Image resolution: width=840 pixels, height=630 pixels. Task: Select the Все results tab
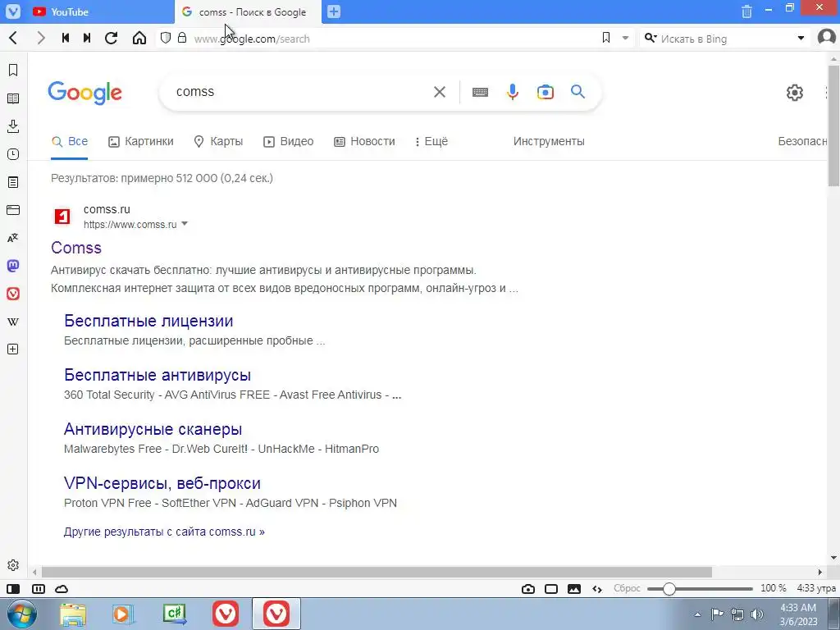coord(70,141)
